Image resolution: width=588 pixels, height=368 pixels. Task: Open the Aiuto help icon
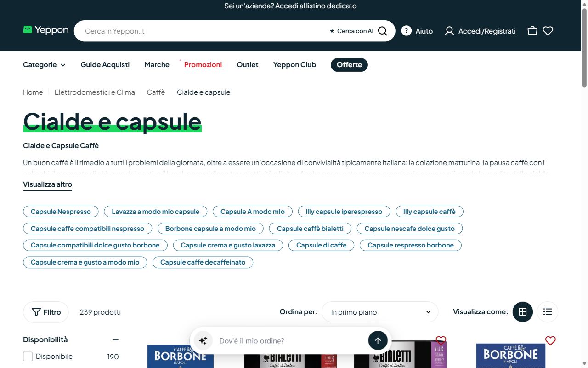(406, 31)
